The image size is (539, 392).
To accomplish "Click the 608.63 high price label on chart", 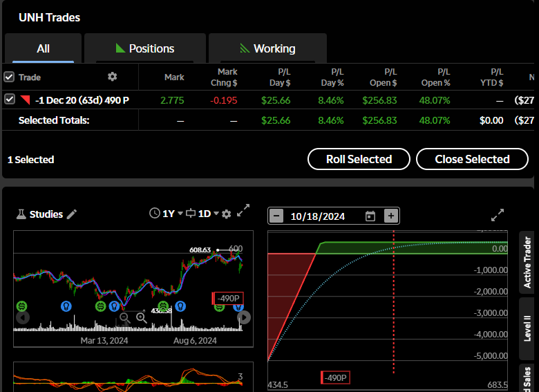I will [200, 250].
